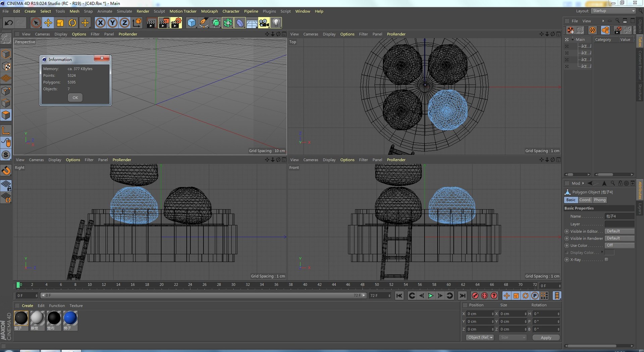Open the Layout dropdown showing Startup
The image size is (644, 352).
point(613,11)
